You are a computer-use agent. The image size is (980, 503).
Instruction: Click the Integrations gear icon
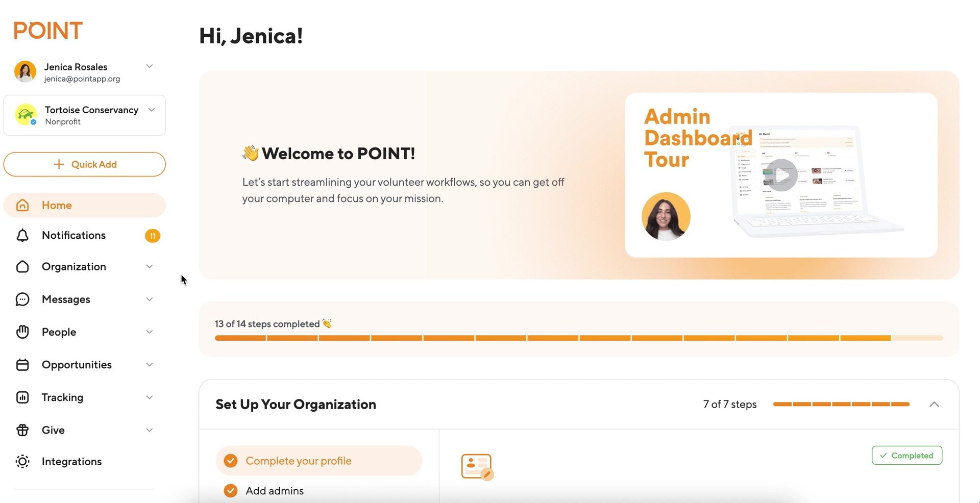pos(22,462)
